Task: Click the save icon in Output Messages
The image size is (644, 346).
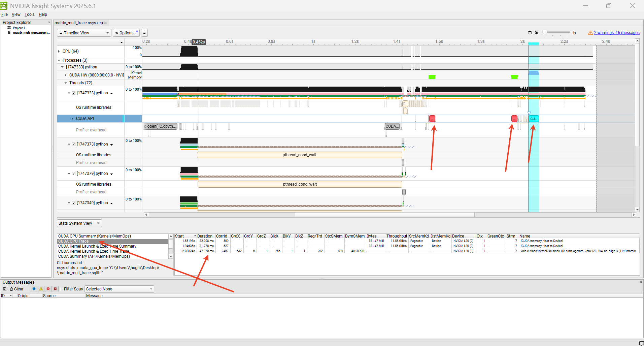Action: click(5, 289)
